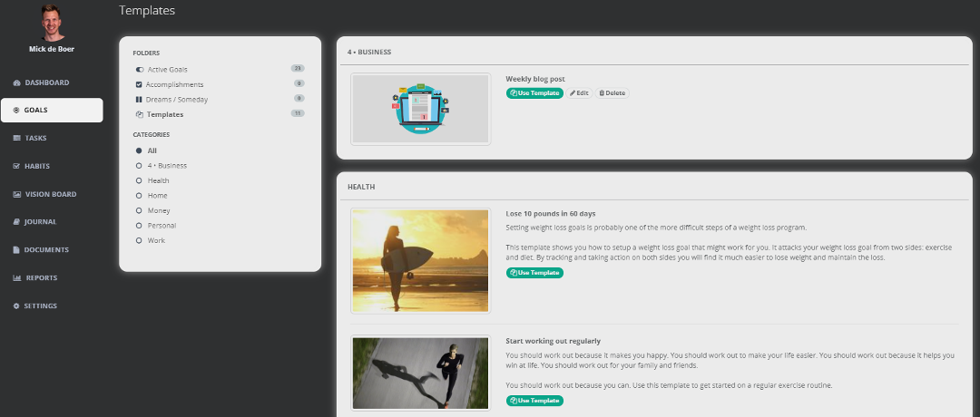Open the Journal page label
The height and width of the screenshot is (417, 980).
point(40,222)
